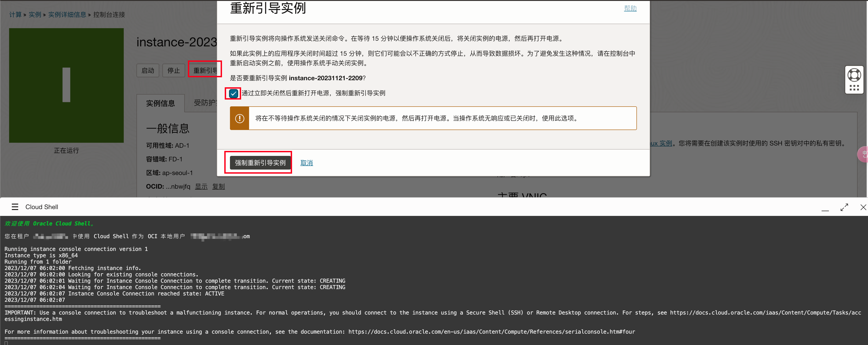
Task: Open the Cloud Shell hamburger menu
Action: click(15, 207)
